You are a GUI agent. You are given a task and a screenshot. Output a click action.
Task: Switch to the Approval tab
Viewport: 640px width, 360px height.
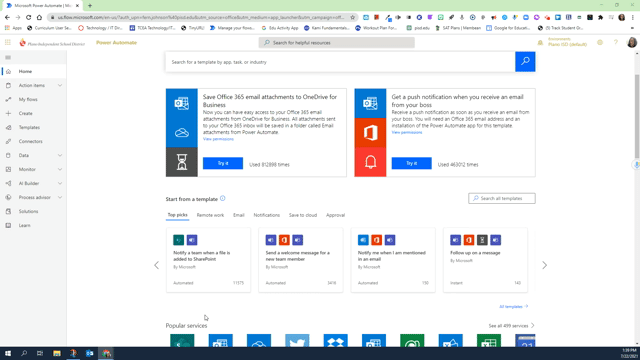pyautogui.click(x=336, y=215)
